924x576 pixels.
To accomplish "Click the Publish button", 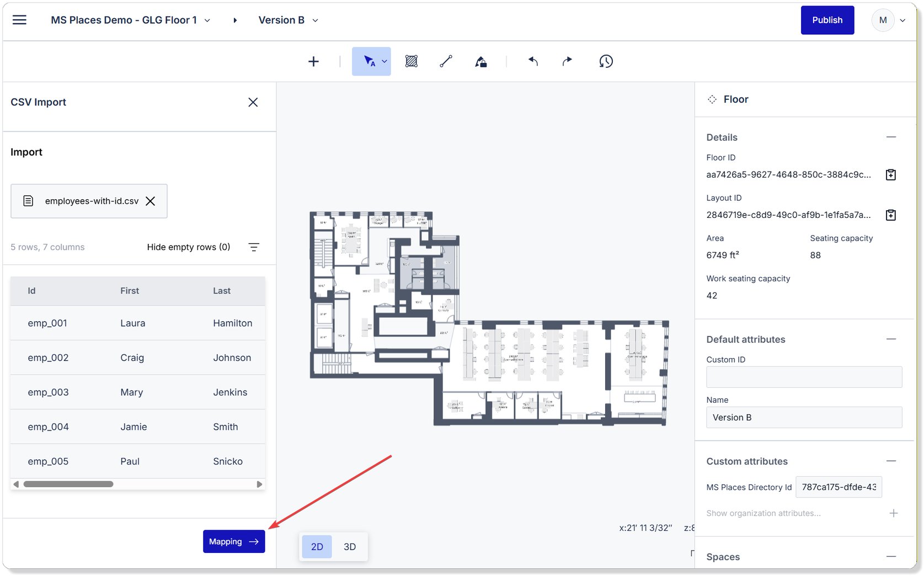I will pos(827,20).
